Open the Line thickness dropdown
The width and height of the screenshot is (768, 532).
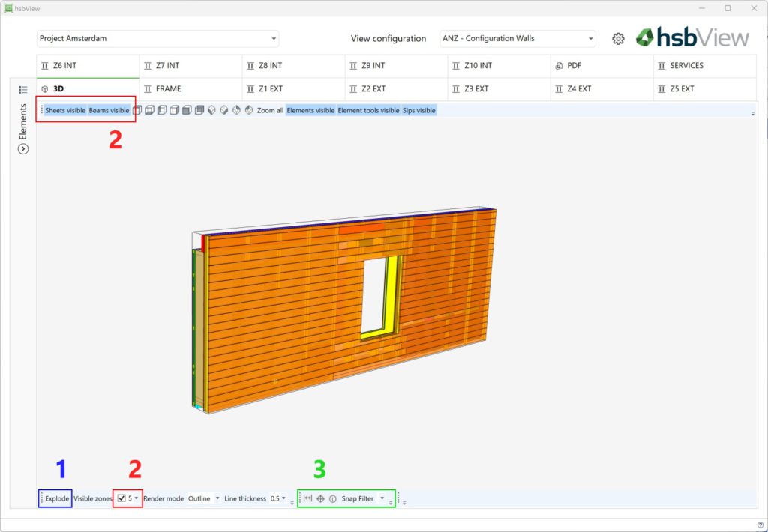point(277,498)
